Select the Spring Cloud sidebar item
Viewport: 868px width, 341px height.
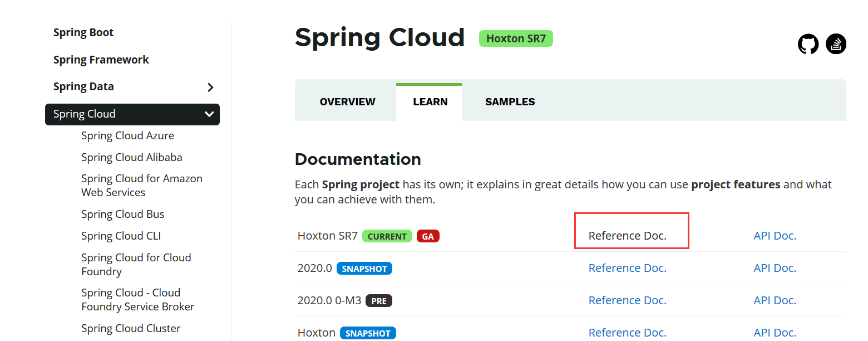132,114
